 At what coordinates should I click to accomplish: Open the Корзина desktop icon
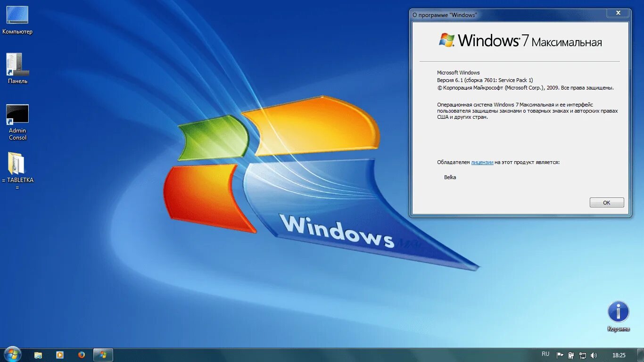[x=618, y=316]
